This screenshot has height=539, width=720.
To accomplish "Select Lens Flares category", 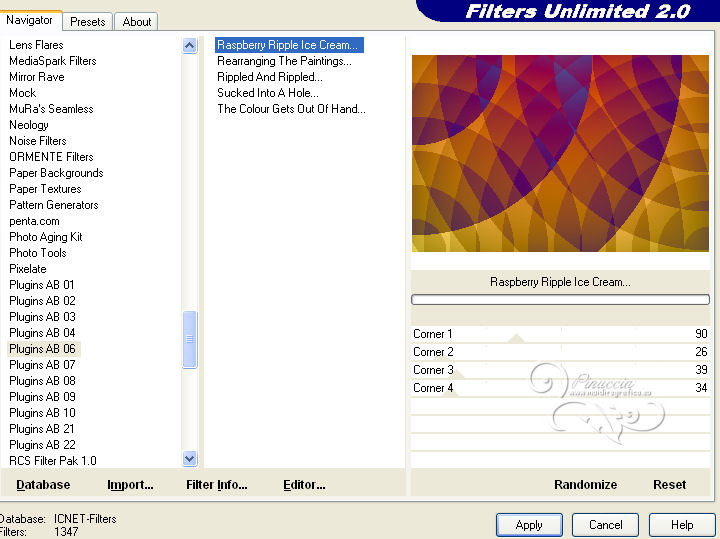I will point(36,45).
